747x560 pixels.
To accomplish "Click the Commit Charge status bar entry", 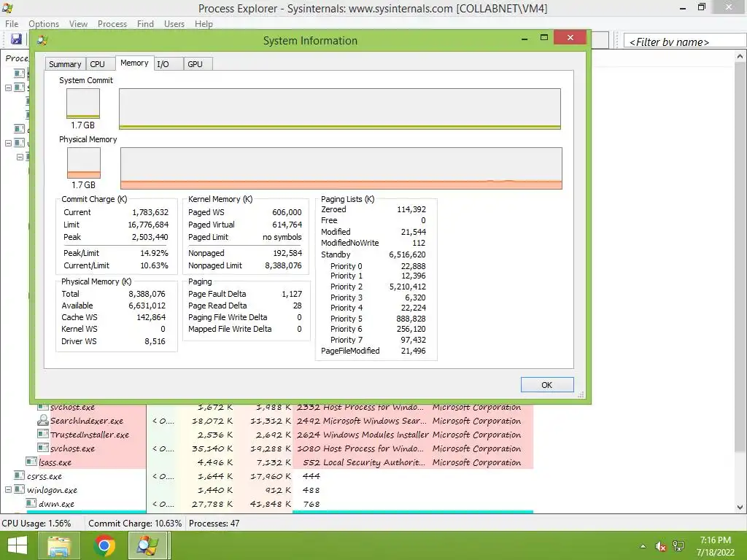I will [135, 523].
